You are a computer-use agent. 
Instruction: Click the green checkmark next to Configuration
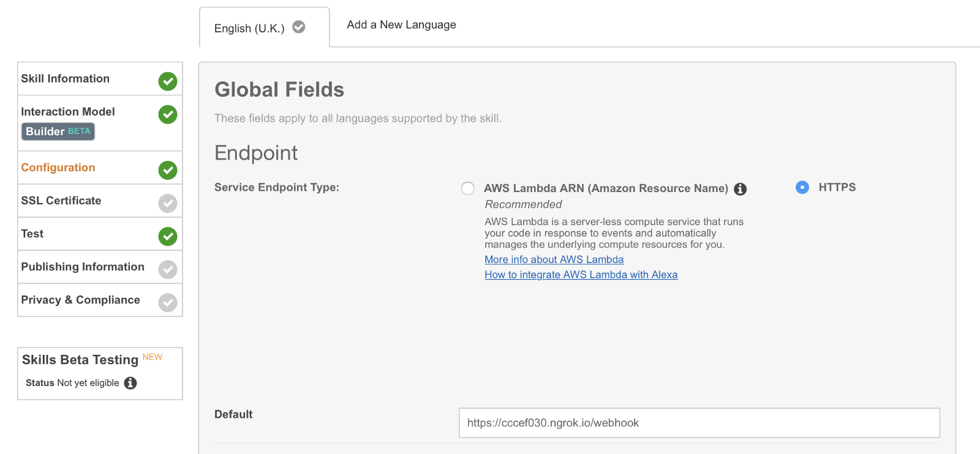(168, 170)
